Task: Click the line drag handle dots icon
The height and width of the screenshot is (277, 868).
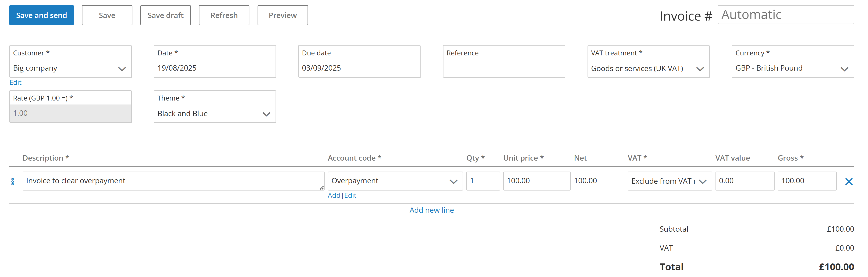Action: tap(12, 182)
